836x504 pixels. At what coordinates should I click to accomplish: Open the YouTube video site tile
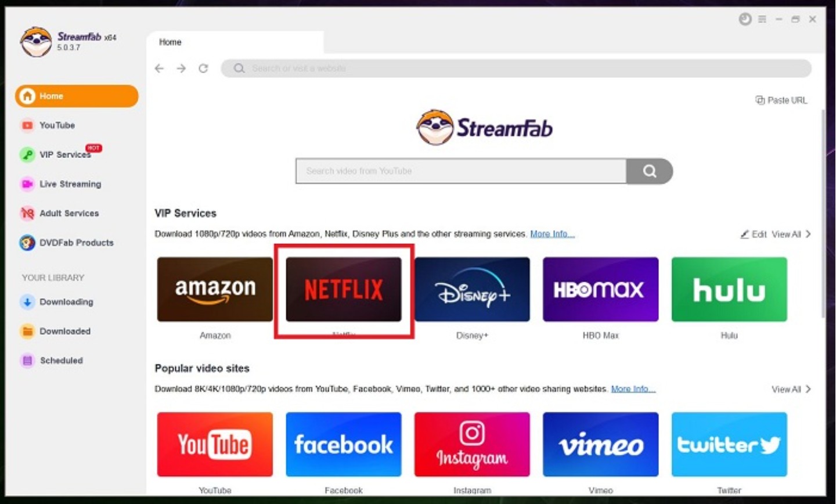(x=215, y=445)
